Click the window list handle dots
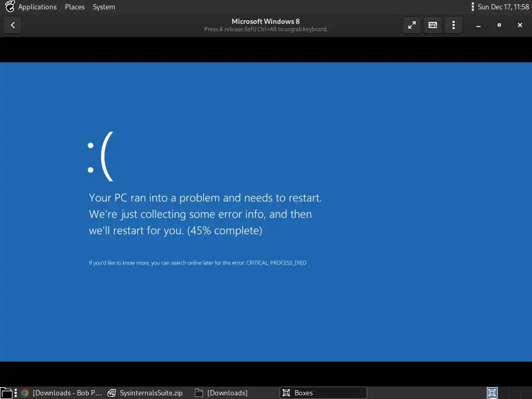This screenshot has height=399, width=532. pos(16,393)
